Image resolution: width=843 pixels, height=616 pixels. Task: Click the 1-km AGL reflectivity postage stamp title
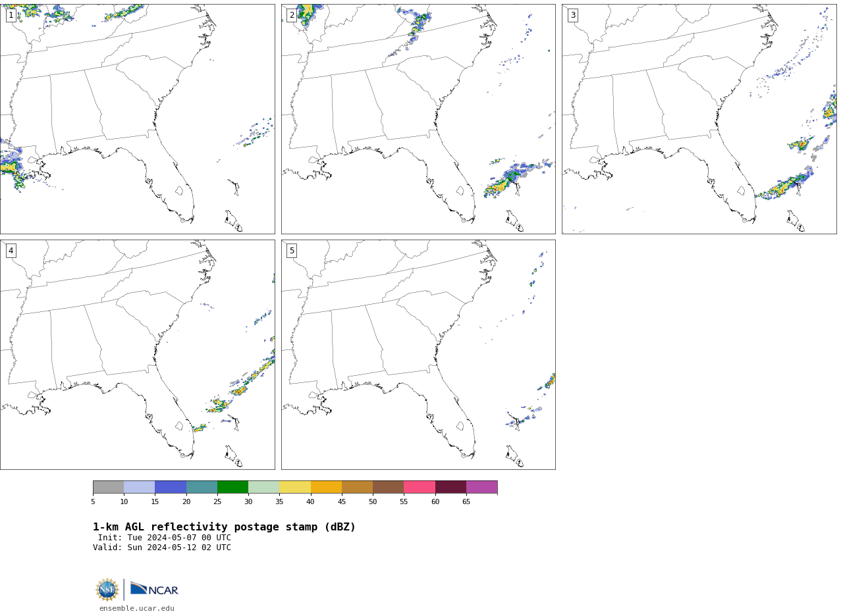pos(224,527)
